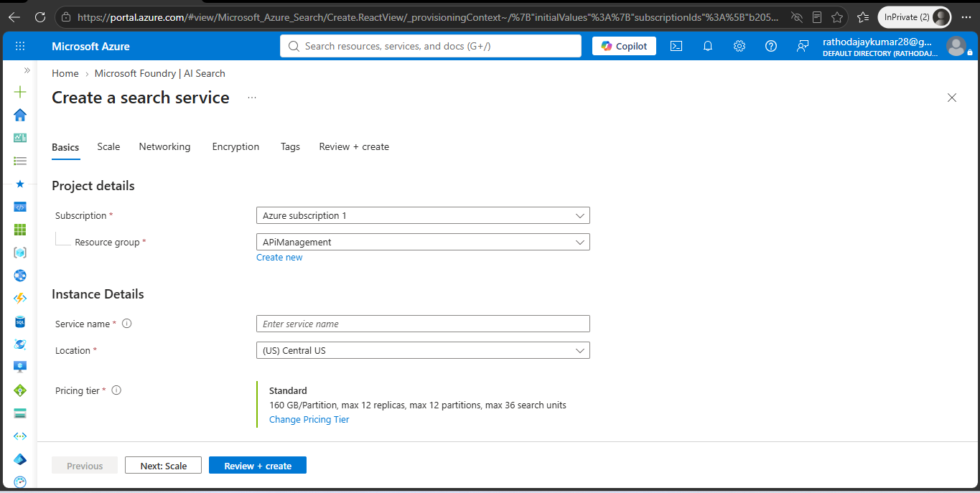The width and height of the screenshot is (980, 493).
Task: Click the green plus Create a resource icon
Action: click(x=20, y=92)
